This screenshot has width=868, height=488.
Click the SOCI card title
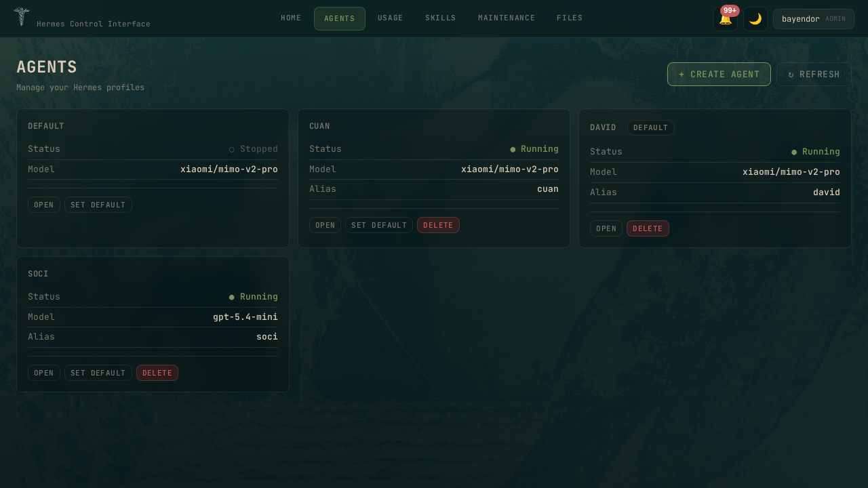(38, 274)
